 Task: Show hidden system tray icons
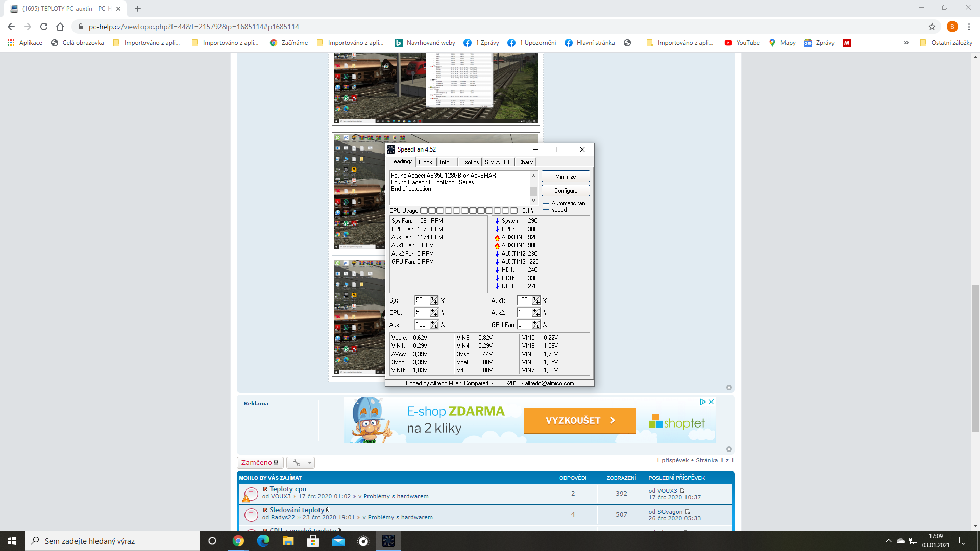click(888, 541)
